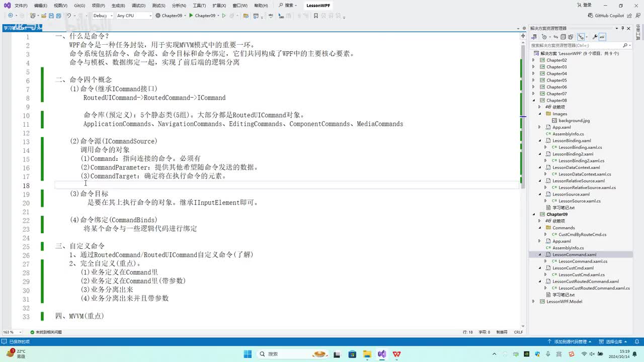Expand the LessonWPF.Model project node
The width and height of the screenshot is (644, 362).
[x=534, y=302]
